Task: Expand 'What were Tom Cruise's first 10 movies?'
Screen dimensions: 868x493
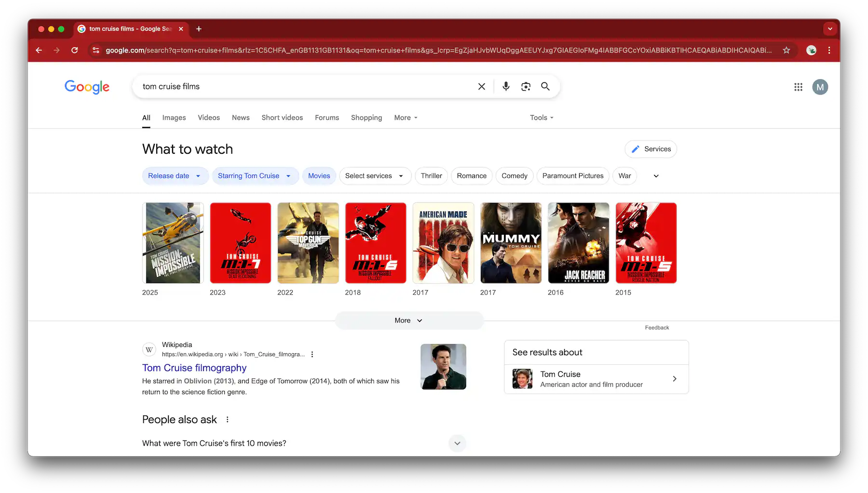Action: [x=304, y=443]
